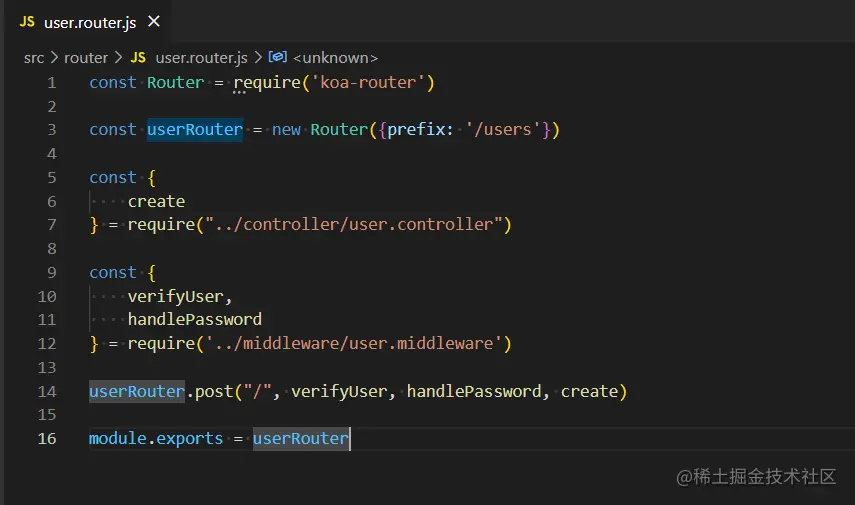Click the Router class name on line 1
This screenshot has height=505, width=855.
point(176,82)
